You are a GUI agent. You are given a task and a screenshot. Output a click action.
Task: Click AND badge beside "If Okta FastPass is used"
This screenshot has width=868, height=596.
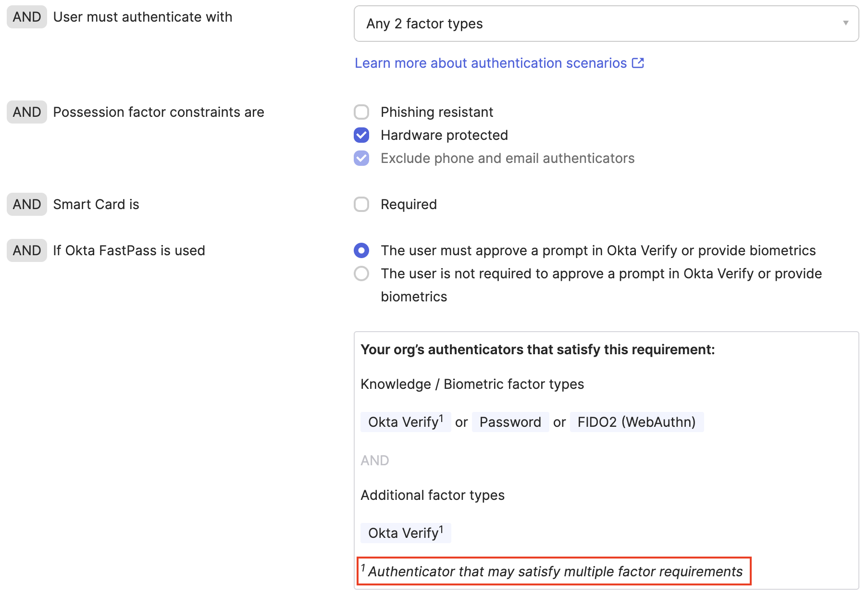click(x=27, y=250)
